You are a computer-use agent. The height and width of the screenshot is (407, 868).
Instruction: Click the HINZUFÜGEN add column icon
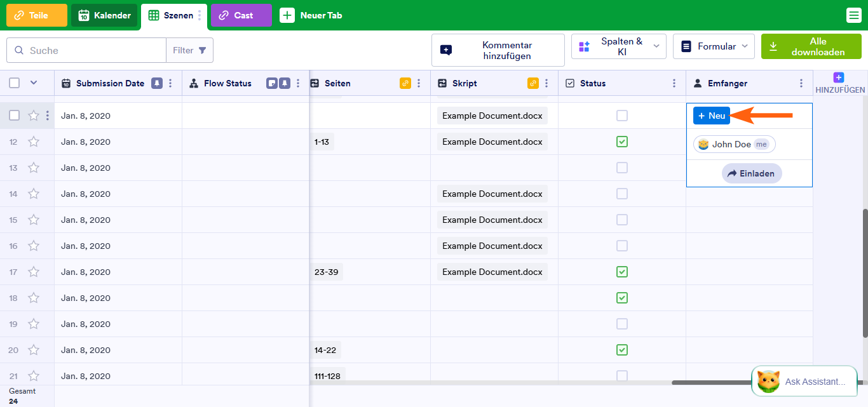(x=839, y=77)
